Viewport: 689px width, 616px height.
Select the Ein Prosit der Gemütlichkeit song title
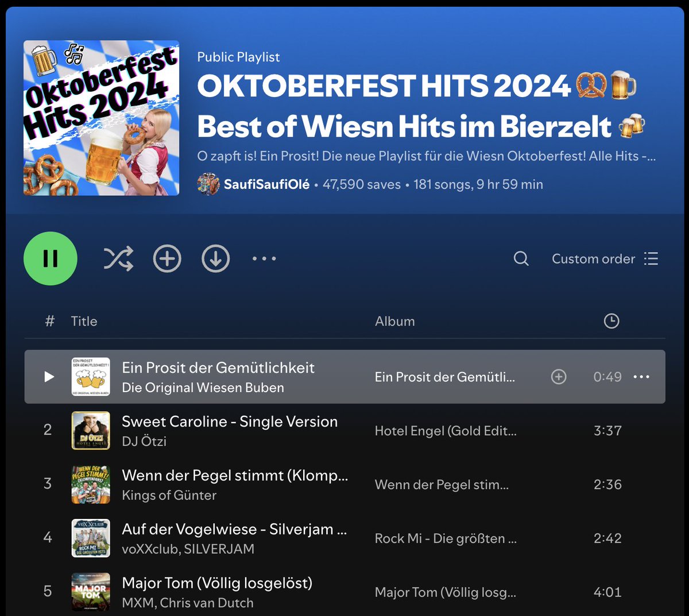point(218,367)
